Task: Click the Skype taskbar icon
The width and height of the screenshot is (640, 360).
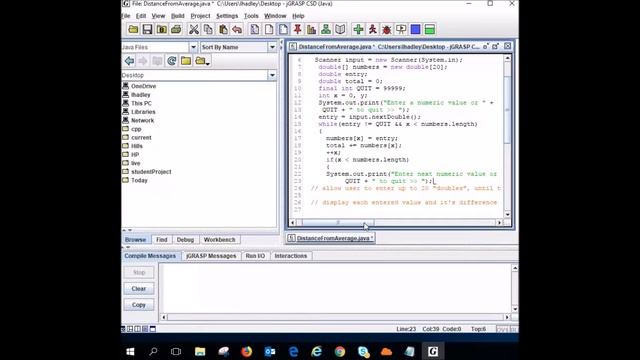Action: [x=363, y=351]
